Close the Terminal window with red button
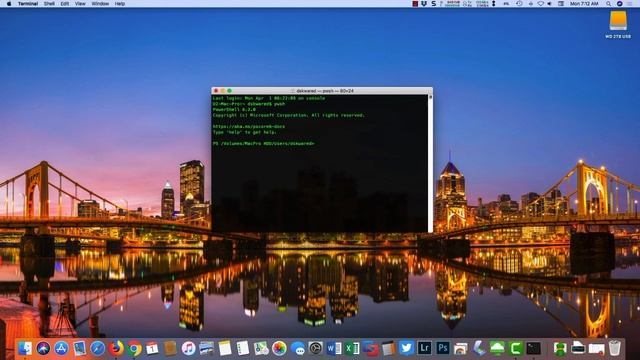 216,91
